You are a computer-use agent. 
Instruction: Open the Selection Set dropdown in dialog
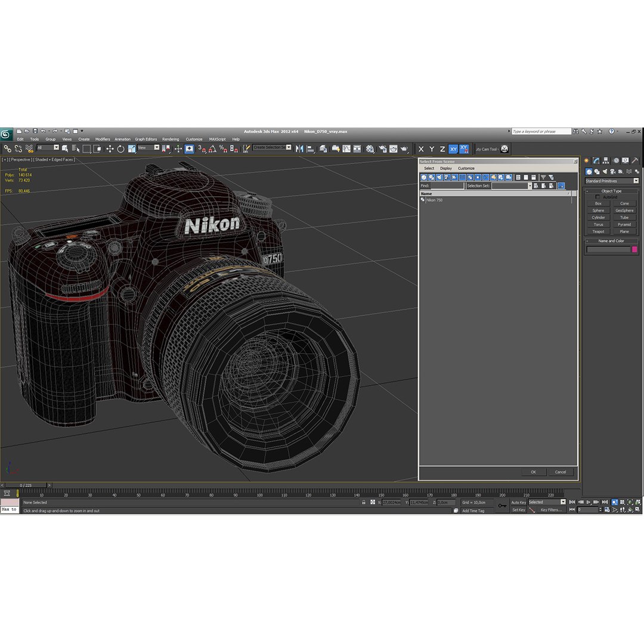512,186
